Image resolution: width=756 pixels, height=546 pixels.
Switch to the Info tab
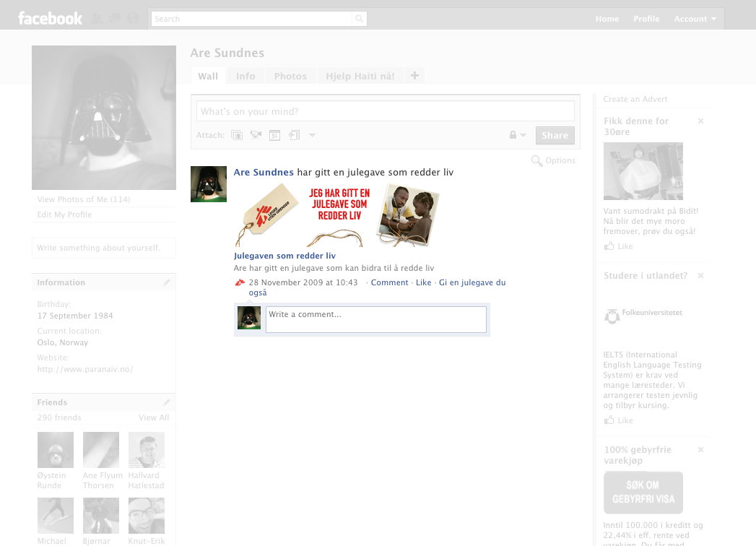click(246, 76)
